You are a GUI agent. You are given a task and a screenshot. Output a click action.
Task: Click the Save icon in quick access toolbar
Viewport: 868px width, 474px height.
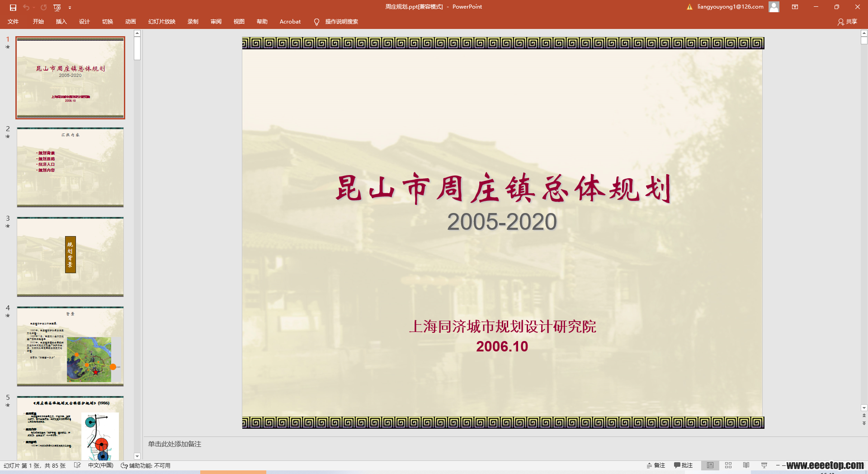pos(13,7)
